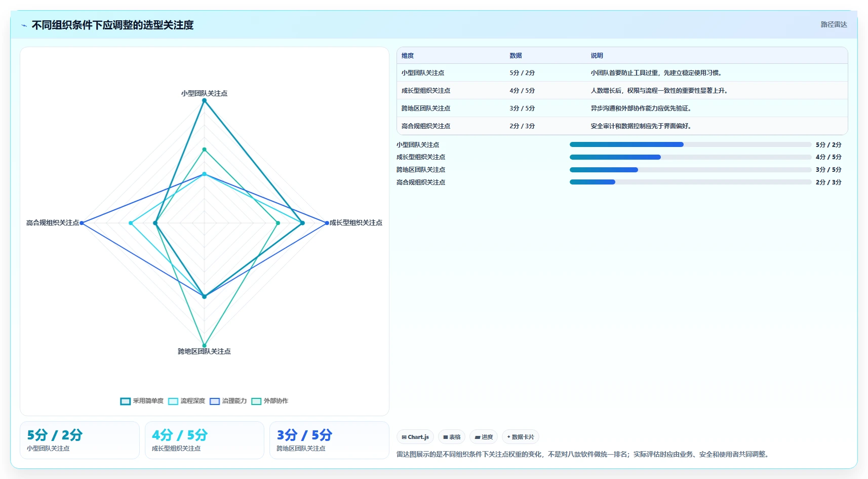Viewport: 868px width, 479px height.
Task: Click the panel title 不同组织条件下应调整的选型关注度
Action: (x=112, y=25)
